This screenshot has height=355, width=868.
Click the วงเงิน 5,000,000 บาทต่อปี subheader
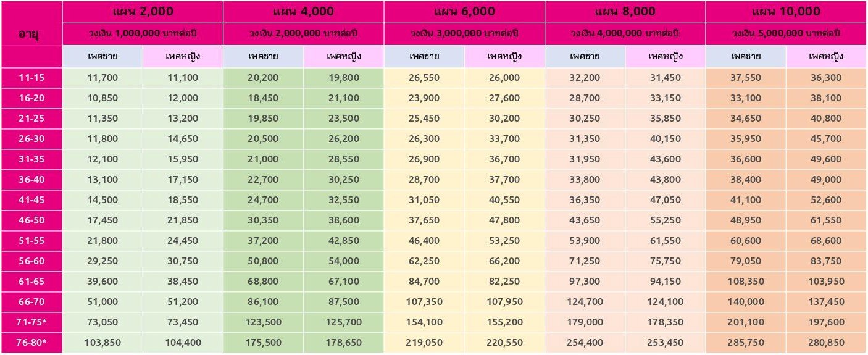786,33
